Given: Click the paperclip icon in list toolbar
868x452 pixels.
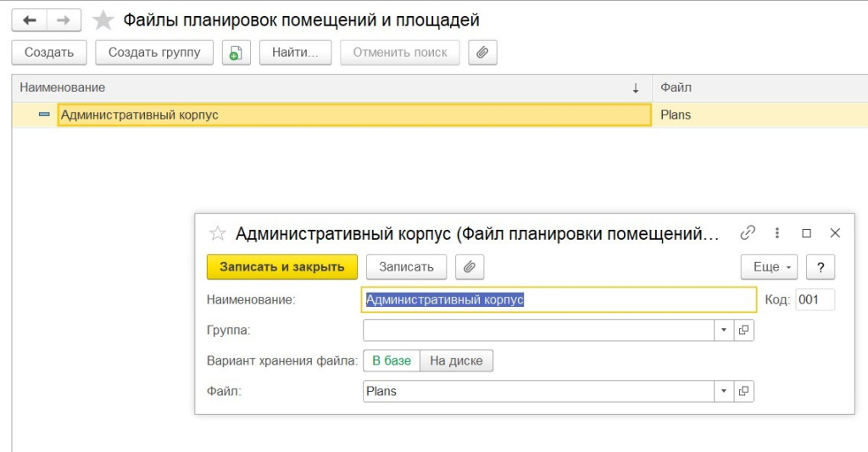Looking at the screenshot, I should click(482, 53).
